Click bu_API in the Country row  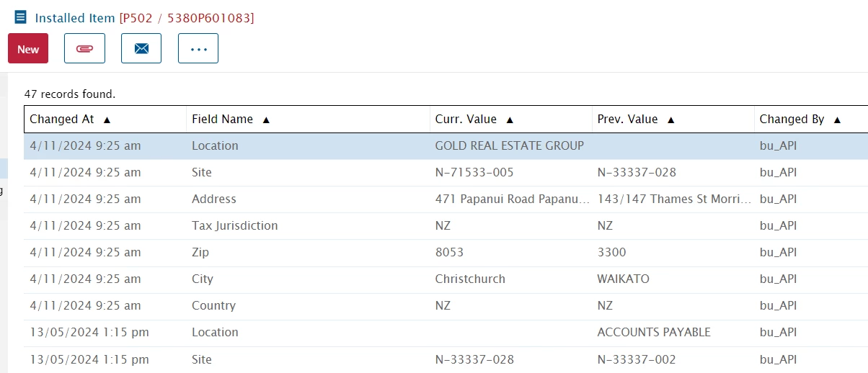778,305
